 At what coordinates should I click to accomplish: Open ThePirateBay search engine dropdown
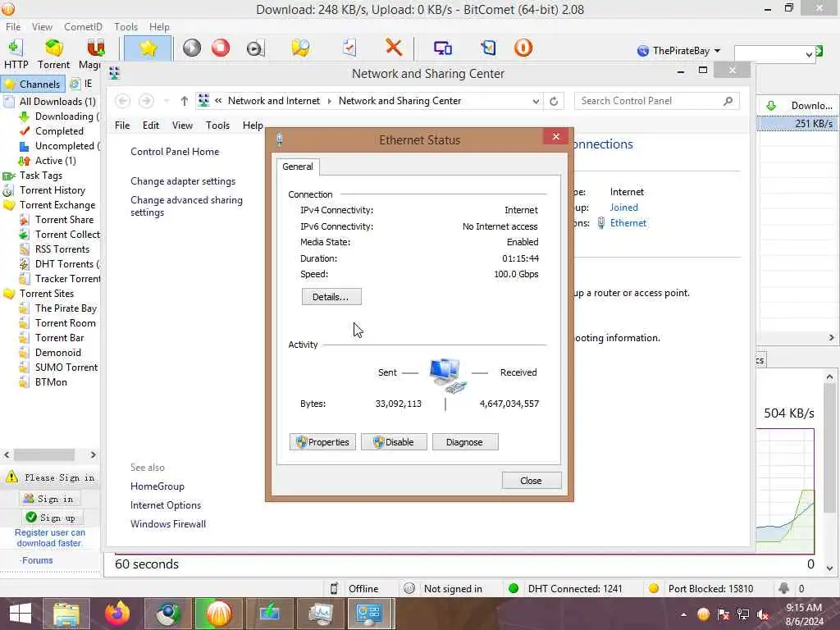(x=678, y=51)
